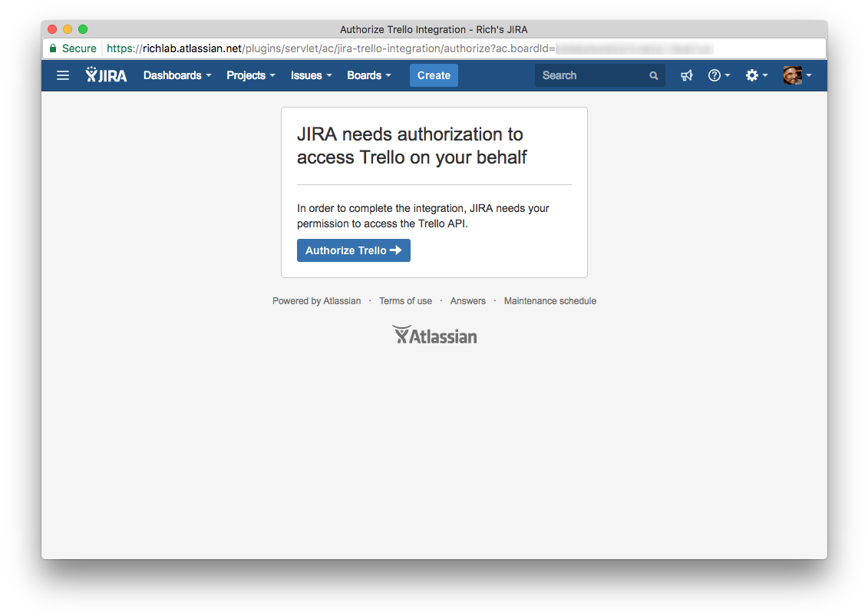Open the Help question mark menu
The width and height of the screenshot is (868, 616).
[x=719, y=75]
